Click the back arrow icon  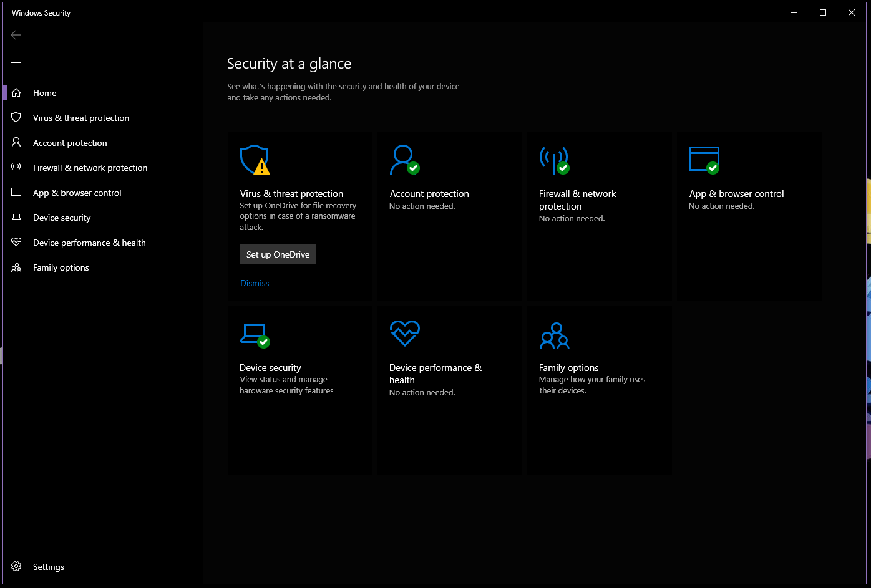click(16, 35)
